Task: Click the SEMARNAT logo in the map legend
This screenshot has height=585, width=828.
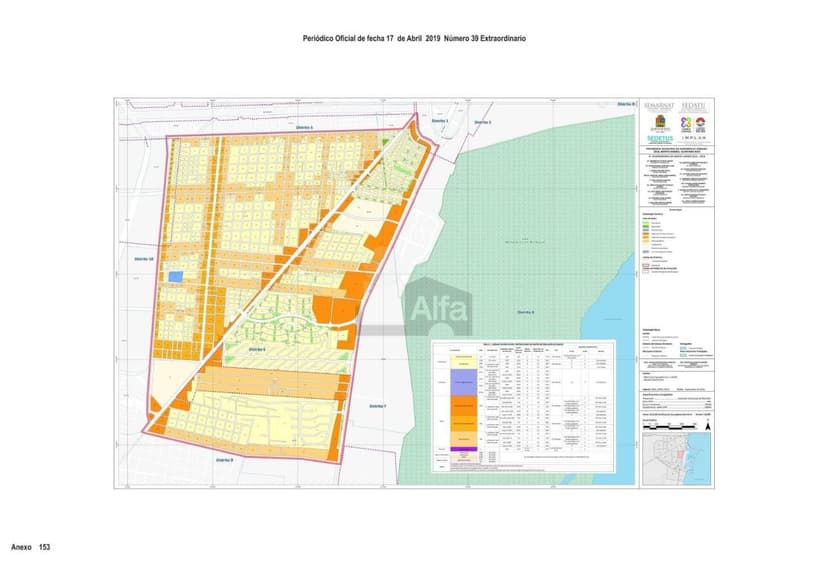Action: pyautogui.click(x=658, y=107)
